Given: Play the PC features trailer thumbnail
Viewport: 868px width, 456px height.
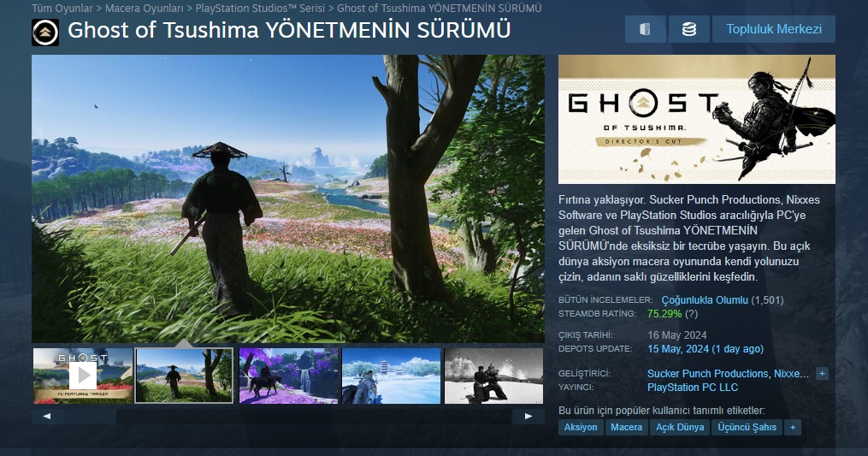Looking at the screenshot, I should [x=83, y=375].
